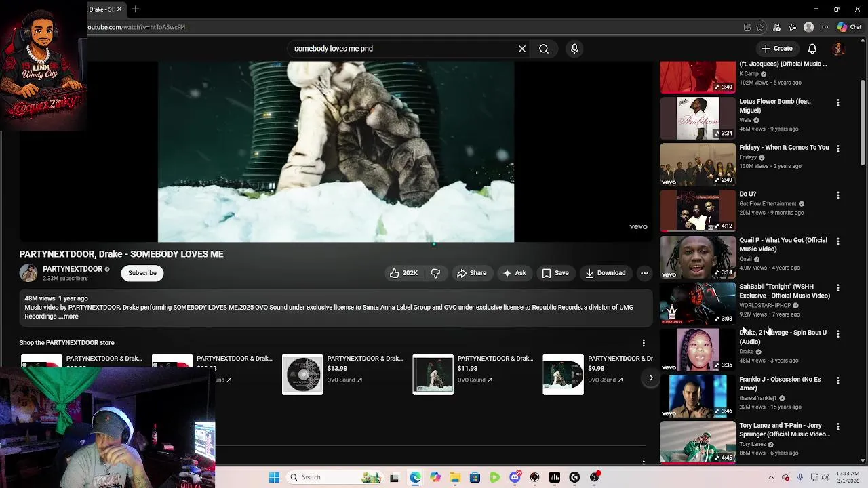This screenshot has height=488, width=868.
Task: Show hidden system tray icons
Action: [771, 478]
